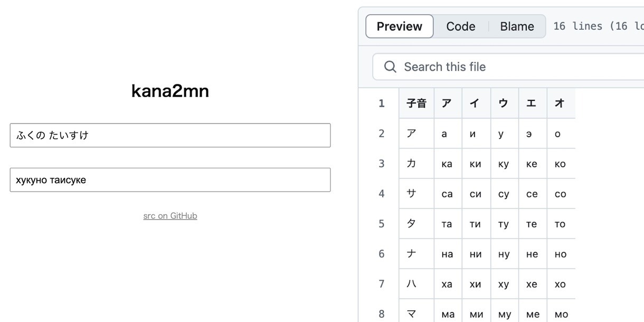Click the Japanese kana input field

(170, 135)
